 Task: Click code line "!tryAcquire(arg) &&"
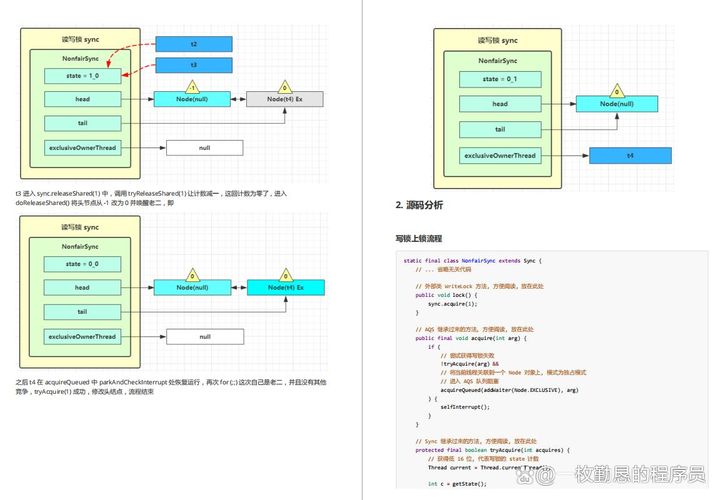click(x=469, y=364)
